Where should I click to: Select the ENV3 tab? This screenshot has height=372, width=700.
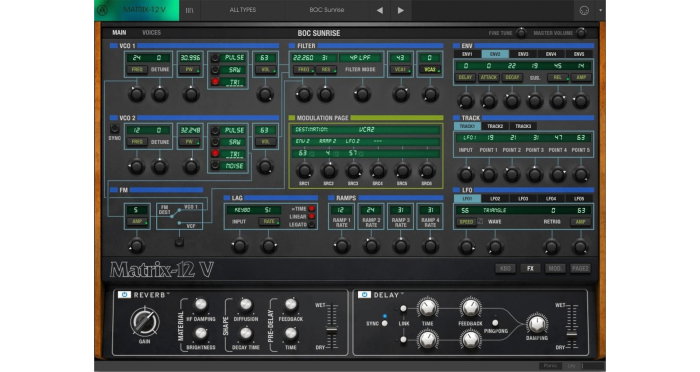click(523, 54)
